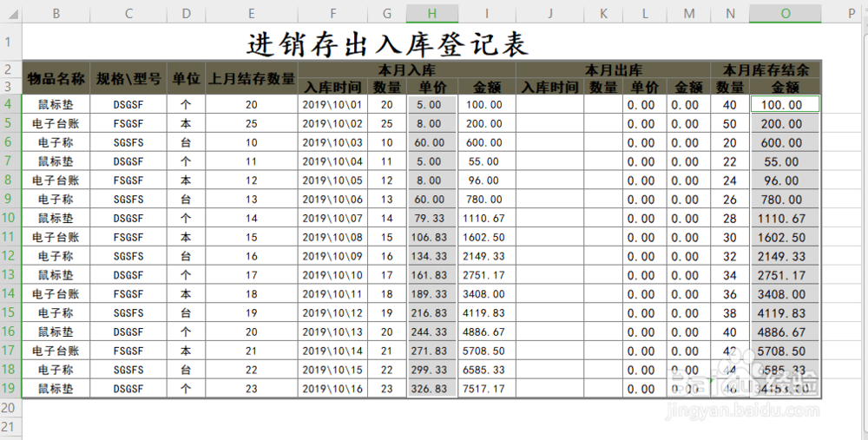Click amount cell 7517.17

[487, 389]
